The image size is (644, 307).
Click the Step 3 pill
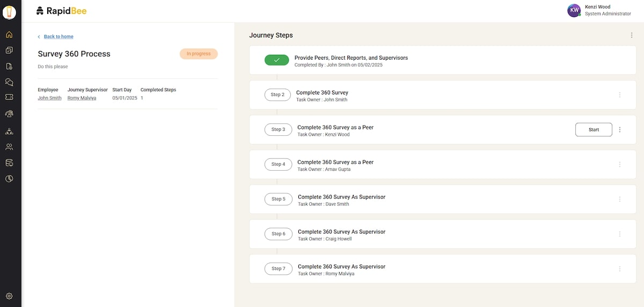[x=279, y=129]
